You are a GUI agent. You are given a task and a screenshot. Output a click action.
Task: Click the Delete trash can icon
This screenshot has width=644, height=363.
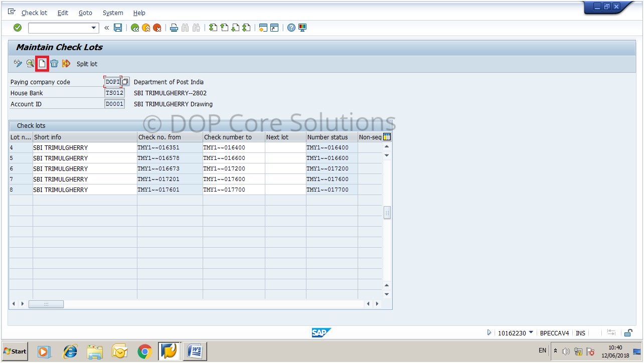tap(54, 64)
